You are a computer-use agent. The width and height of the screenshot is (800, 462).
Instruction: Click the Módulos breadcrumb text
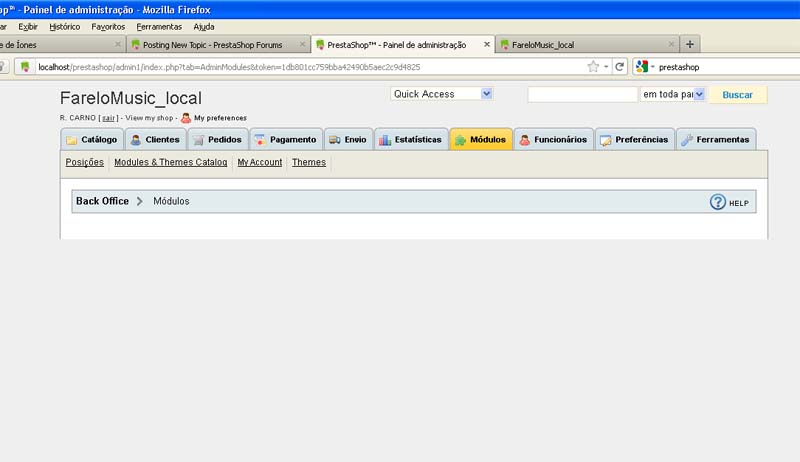(171, 201)
